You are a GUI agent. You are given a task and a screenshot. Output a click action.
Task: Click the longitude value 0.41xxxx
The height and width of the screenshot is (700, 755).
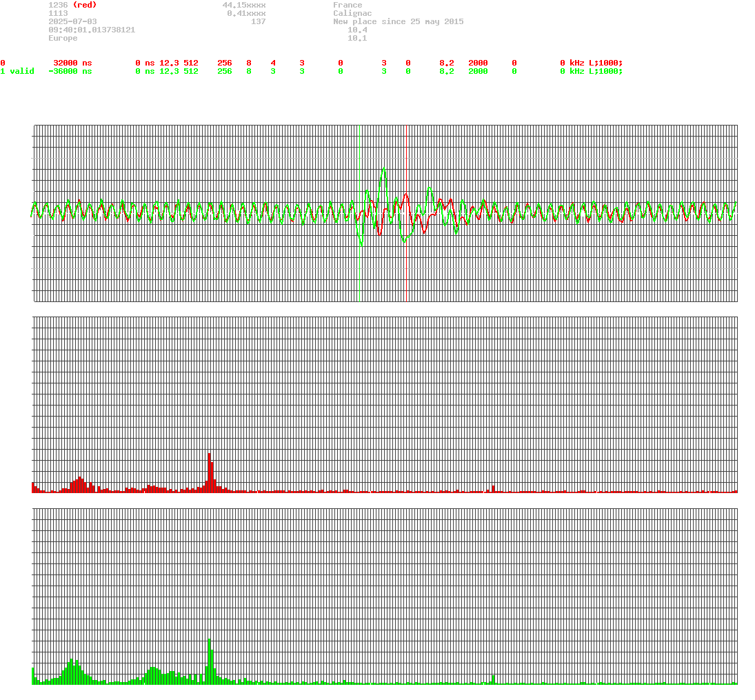247,13
